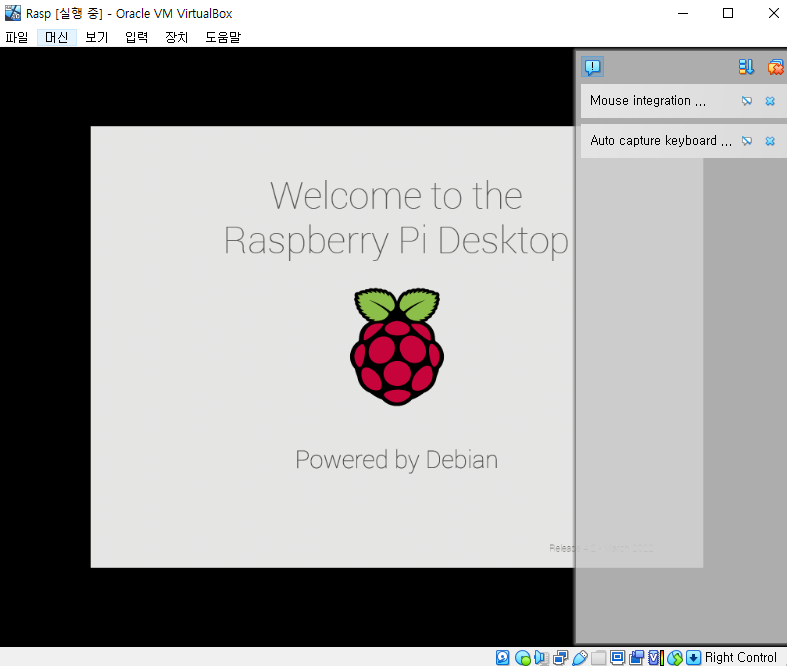Screen dimensions: 787x666
Task: Click the recording status icon
Action: 636,657
